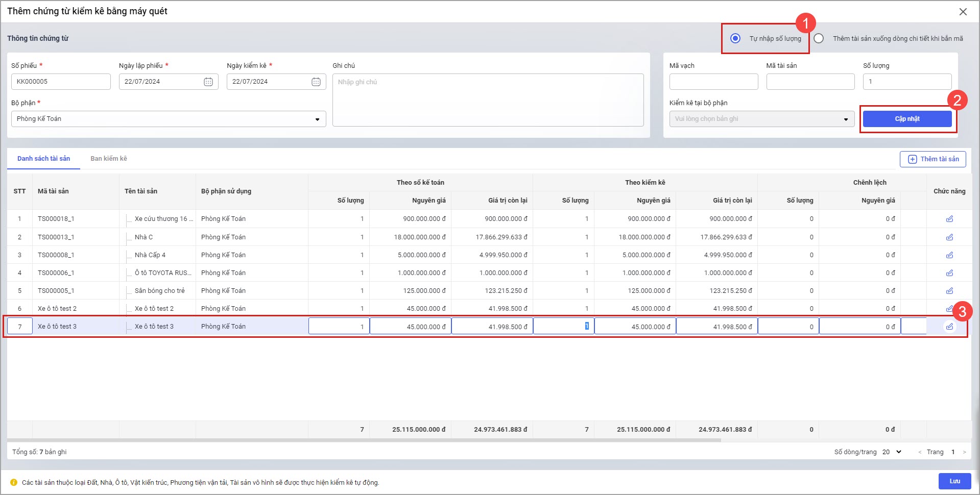Click the Lưu save button
Viewport: 980px width, 495px height.
pyautogui.click(x=954, y=481)
